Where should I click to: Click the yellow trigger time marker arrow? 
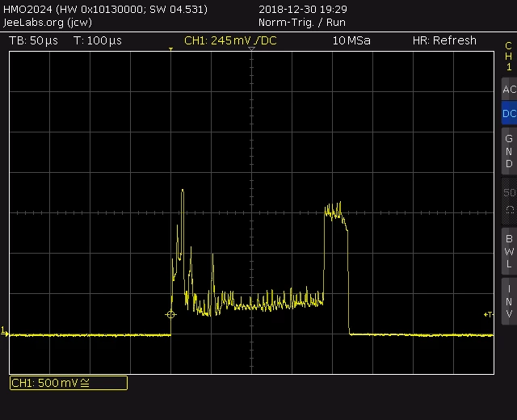(170, 49)
